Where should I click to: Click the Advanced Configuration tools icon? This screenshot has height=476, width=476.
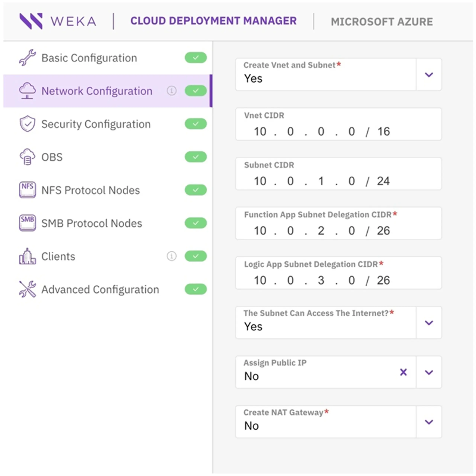[27, 289]
